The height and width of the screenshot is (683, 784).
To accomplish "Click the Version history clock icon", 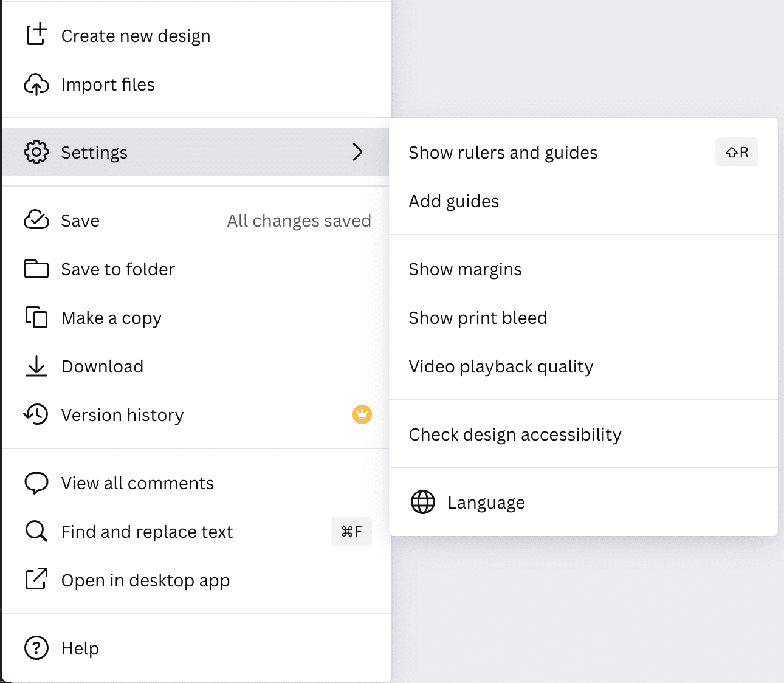I will pyautogui.click(x=36, y=414).
